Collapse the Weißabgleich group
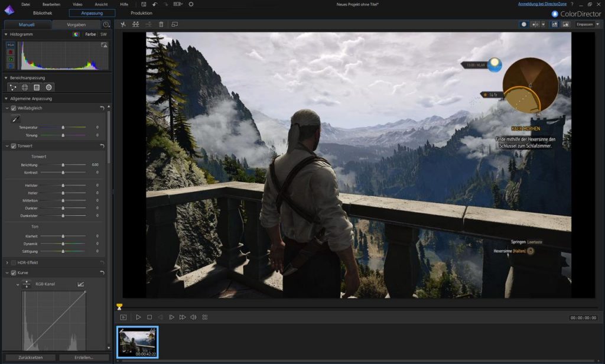This screenshot has height=364, width=605. pos(7,108)
